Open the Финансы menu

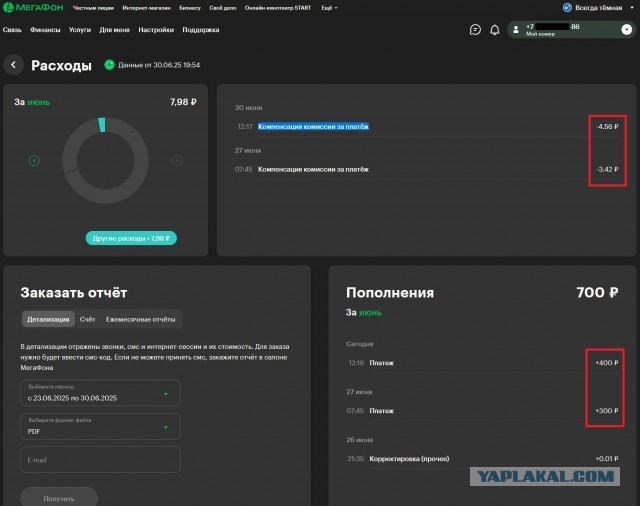point(45,30)
